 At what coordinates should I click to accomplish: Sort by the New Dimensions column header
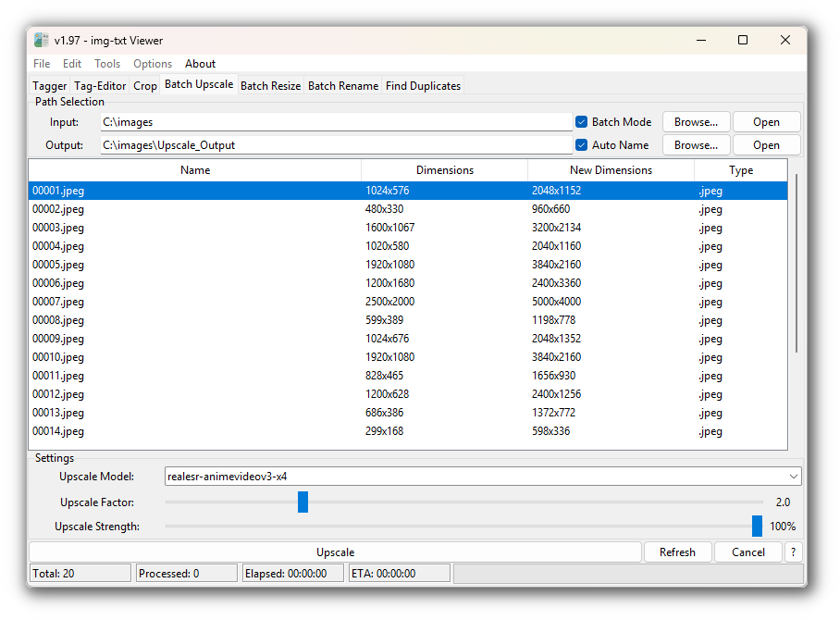tap(611, 170)
